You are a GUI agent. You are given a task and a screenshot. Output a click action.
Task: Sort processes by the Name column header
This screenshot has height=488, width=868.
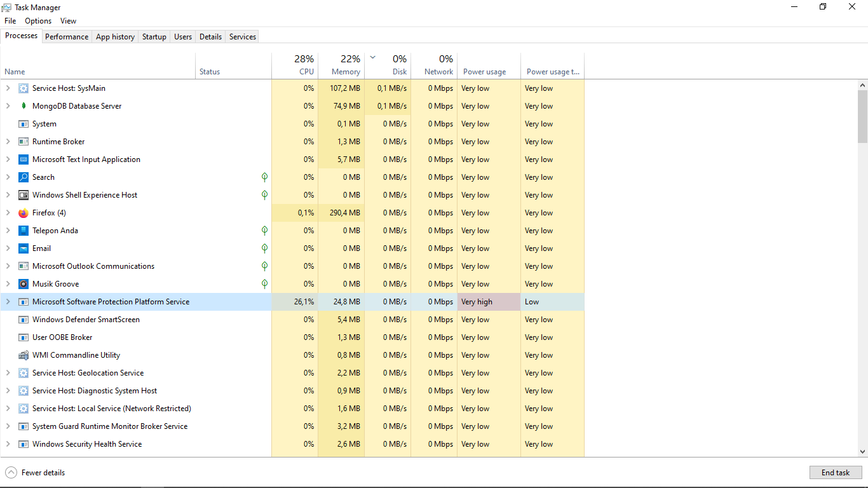[x=98, y=65]
